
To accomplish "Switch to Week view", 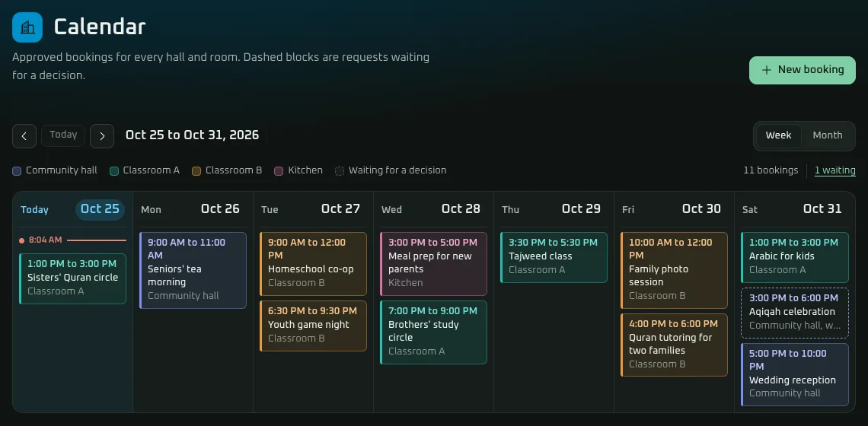I will coord(778,135).
